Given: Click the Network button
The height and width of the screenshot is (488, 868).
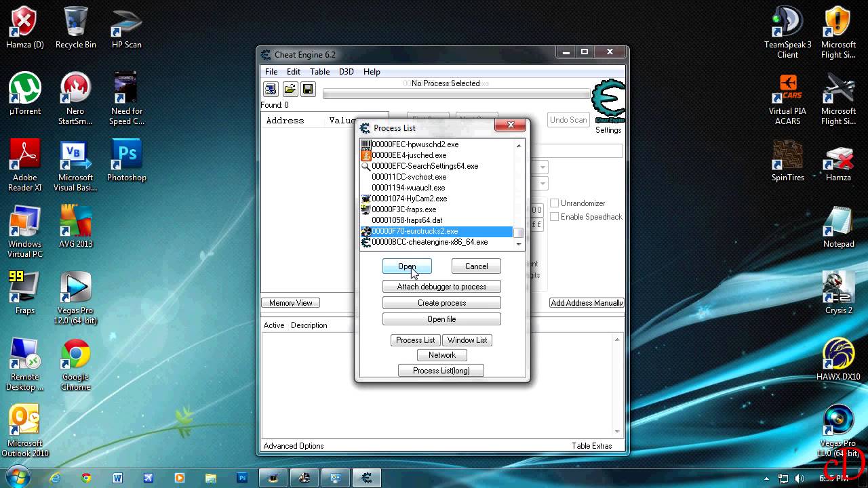Looking at the screenshot, I should [442, 355].
